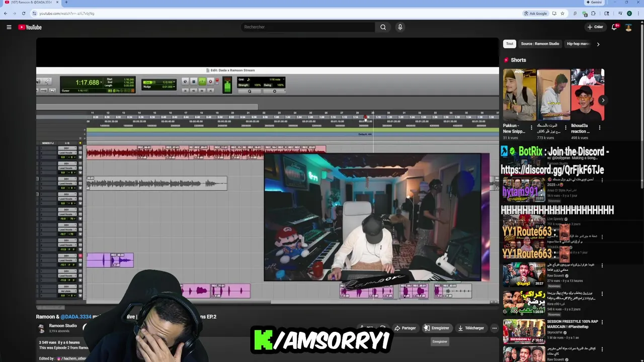Open Chrome three-dot menu
Screen dimensions: 644x362
coord(638,14)
